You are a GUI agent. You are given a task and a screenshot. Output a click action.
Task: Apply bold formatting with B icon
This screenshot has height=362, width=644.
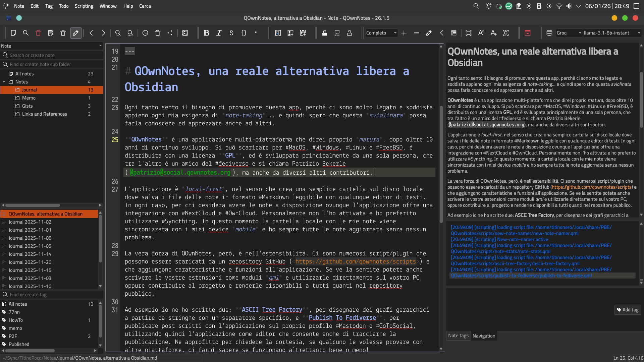[207, 33]
